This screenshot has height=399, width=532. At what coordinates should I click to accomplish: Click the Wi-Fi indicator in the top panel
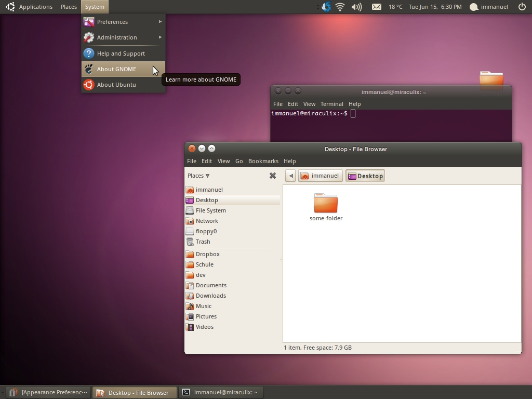[340, 7]
